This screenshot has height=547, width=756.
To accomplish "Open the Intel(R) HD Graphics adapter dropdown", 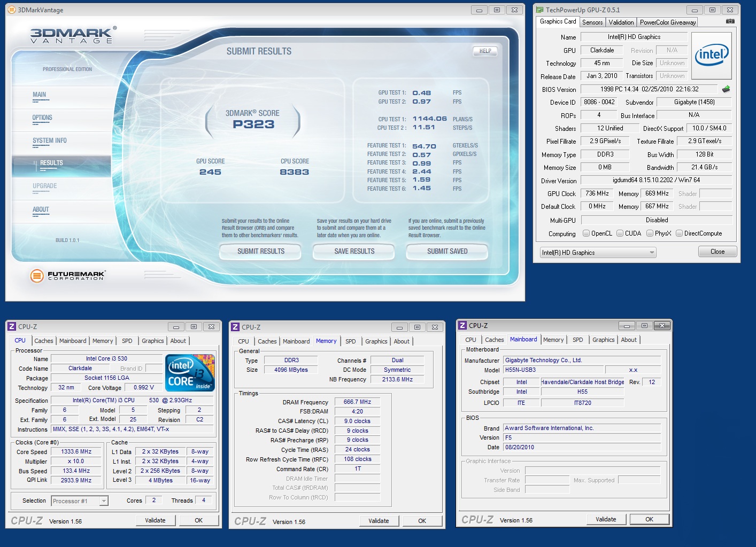I will 598,253.
